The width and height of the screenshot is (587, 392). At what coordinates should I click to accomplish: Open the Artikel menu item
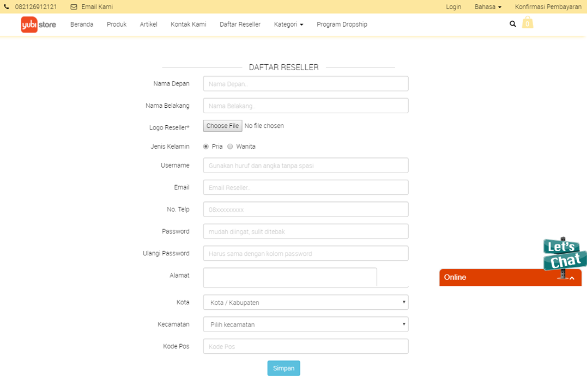coord(149,24)
